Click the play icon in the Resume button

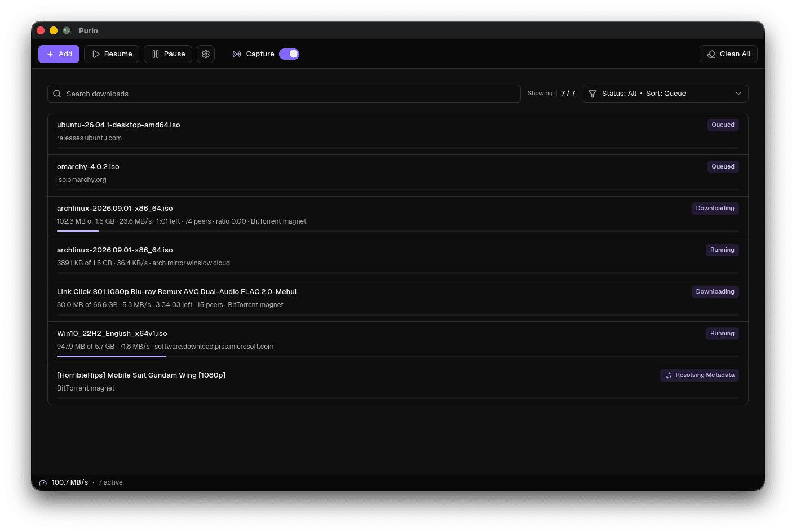point(96,54)
